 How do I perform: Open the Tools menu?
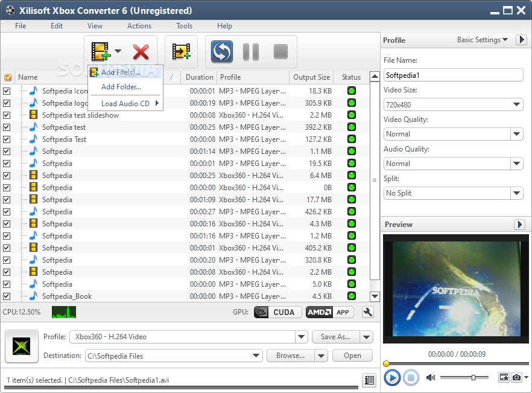184,26
